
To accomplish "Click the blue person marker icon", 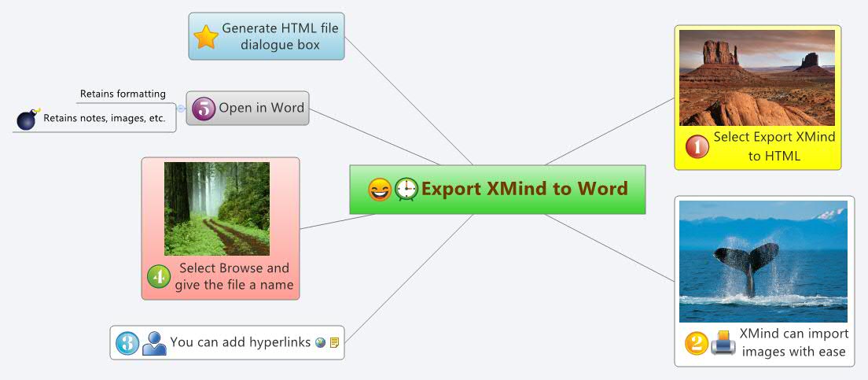I will click(x=154, y=343).
